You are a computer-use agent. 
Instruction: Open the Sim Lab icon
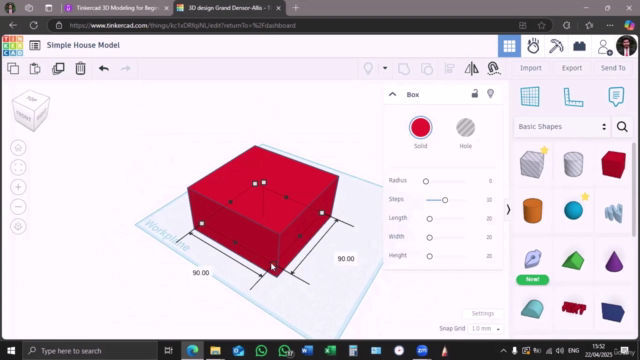tap(533, 46)
